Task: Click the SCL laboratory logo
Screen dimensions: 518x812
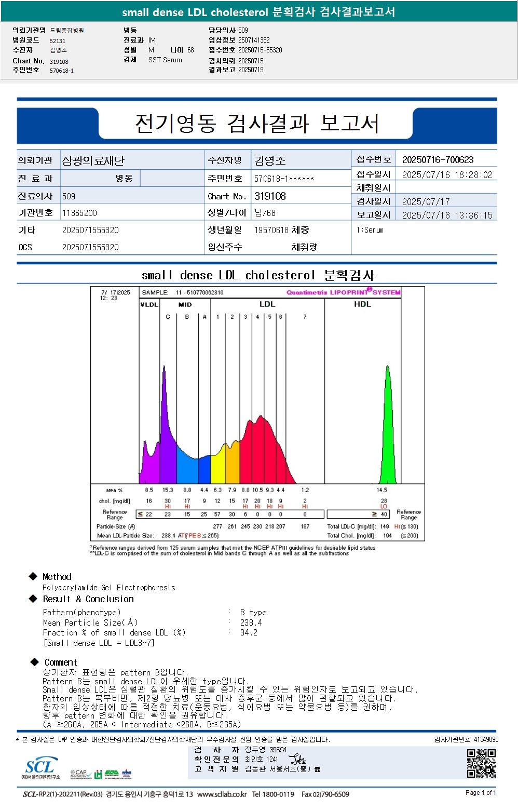Action: 41,767
